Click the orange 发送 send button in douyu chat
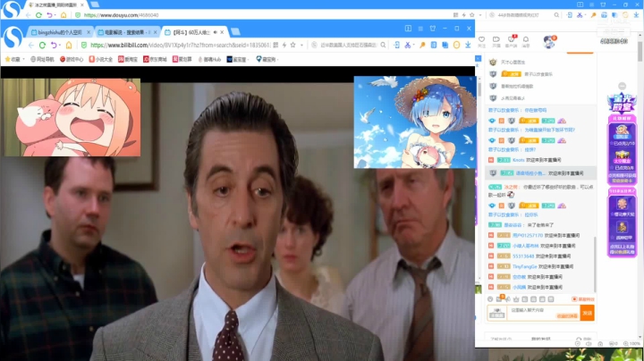The height and width of the screenshot is (361, 644). pos(587,313)
